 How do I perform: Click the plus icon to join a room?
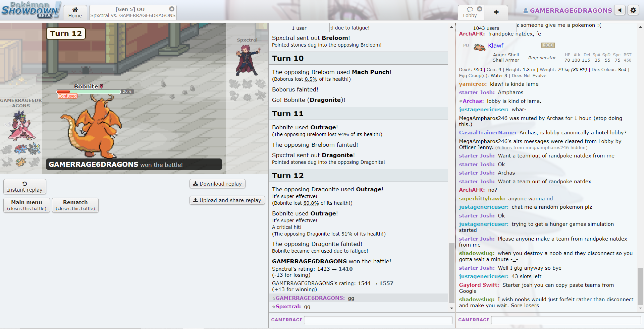coord(496,12)
